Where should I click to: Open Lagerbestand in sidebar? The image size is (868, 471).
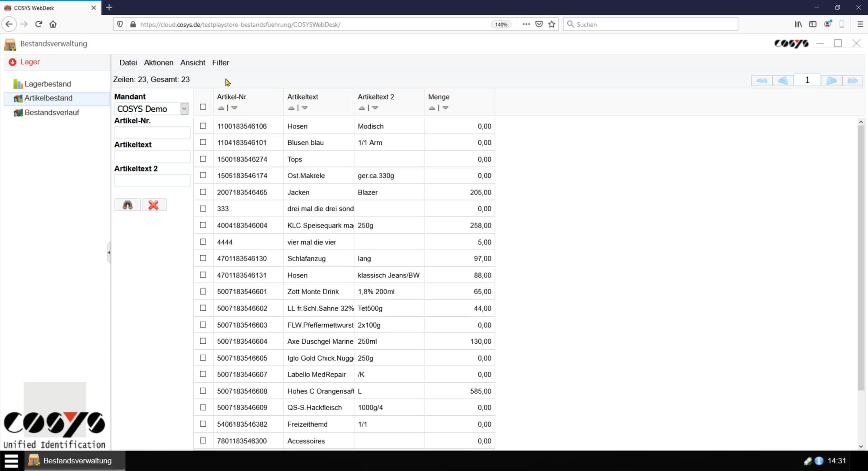tap(47, 84)
